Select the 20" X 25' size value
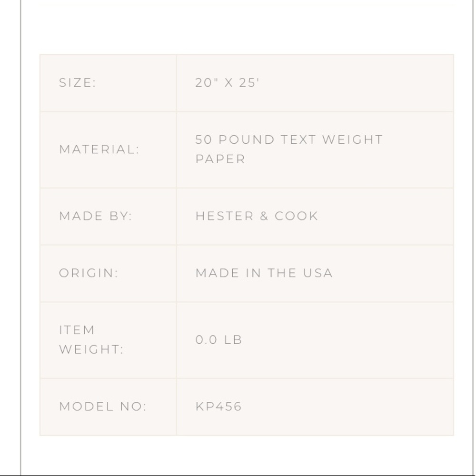This screenshot has width=476, height=476. (227, 82)
